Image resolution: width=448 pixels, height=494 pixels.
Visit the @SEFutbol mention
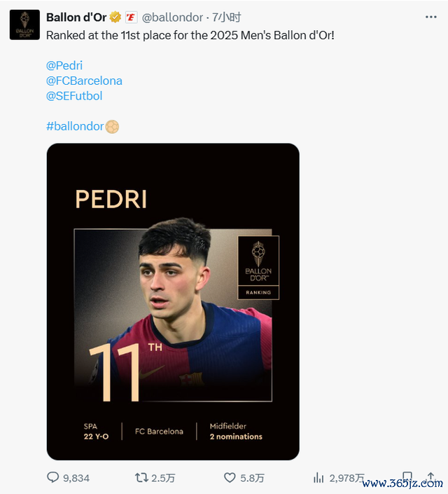(74, 96)
